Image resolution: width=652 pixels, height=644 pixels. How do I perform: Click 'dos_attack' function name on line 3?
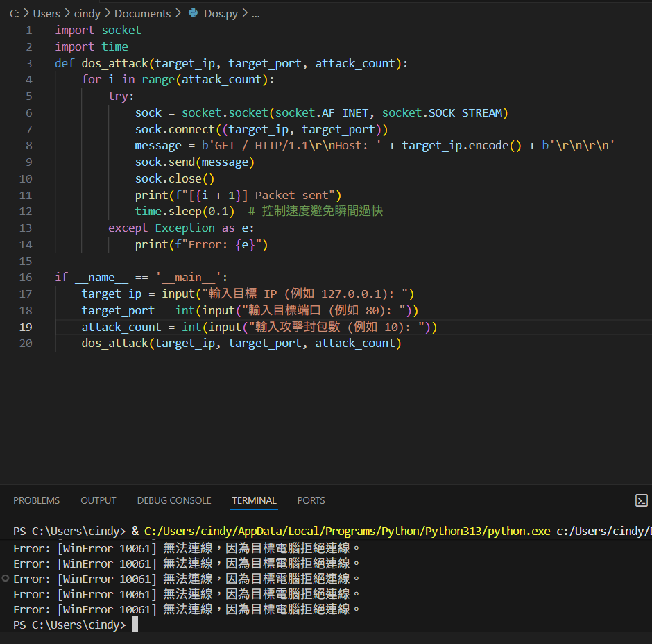click(115, 63)
